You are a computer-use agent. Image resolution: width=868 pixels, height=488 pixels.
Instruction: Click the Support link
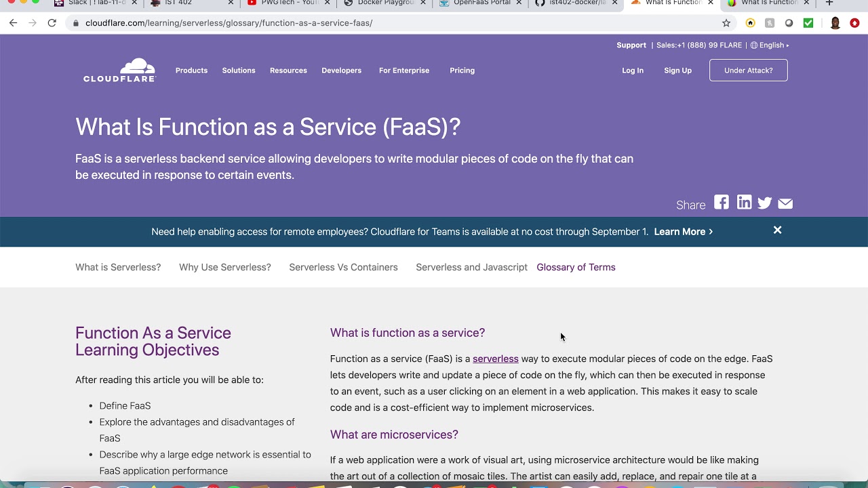(x=631, y=45)
